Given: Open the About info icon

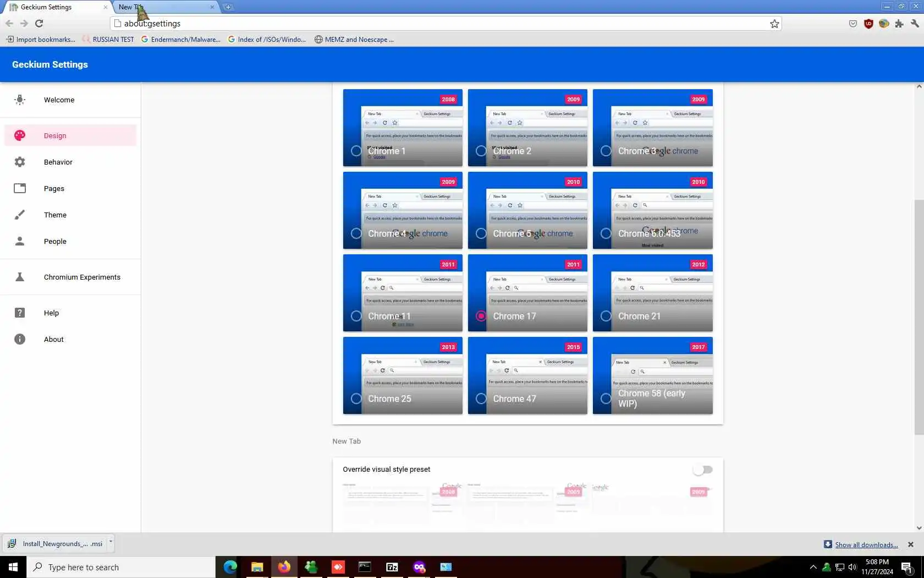Looking at the screenshot, I should [x=20, y=339].
